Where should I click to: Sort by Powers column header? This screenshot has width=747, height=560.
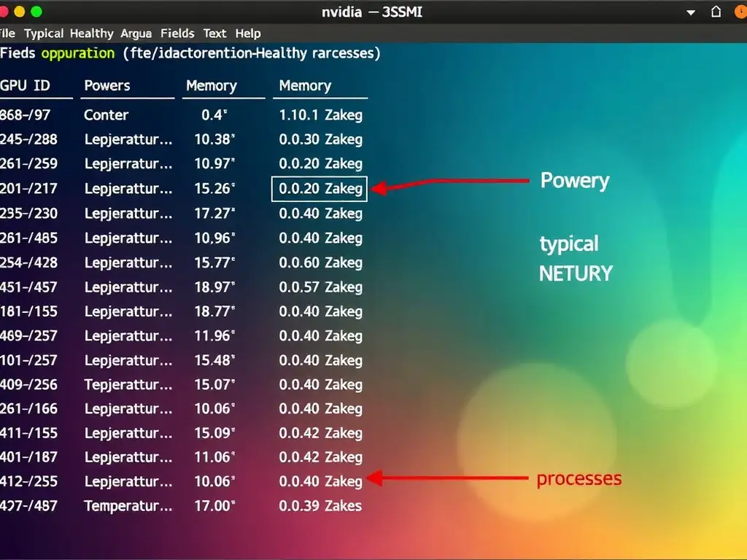point(107,86)
